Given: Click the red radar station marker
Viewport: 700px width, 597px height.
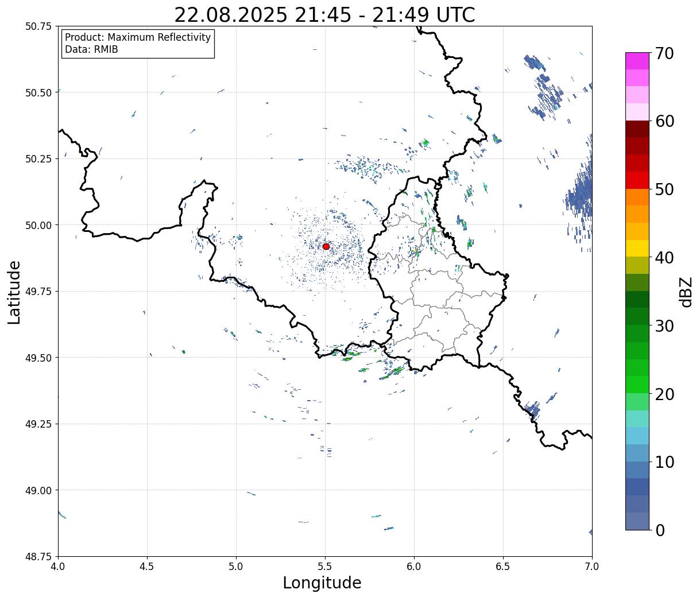Looking at the screenshot, I should click(326, 246).
